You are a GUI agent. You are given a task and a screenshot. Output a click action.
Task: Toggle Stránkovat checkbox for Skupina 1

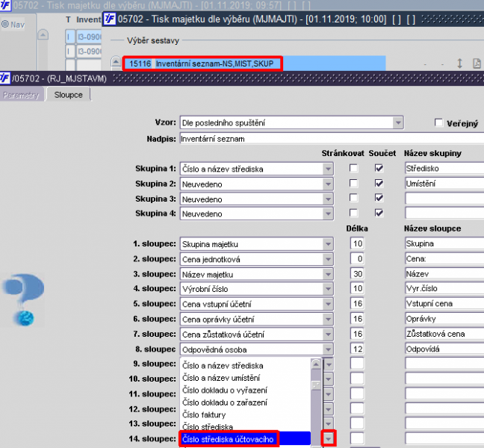point(354,168)
